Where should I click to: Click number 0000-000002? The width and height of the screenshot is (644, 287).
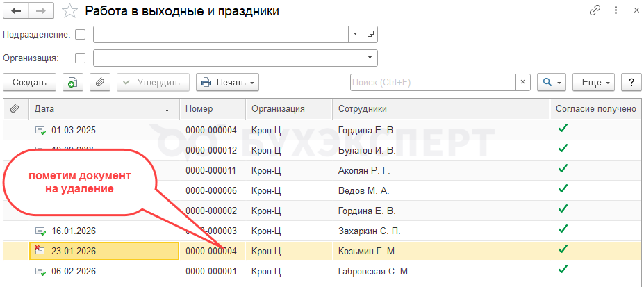[211, 211]
